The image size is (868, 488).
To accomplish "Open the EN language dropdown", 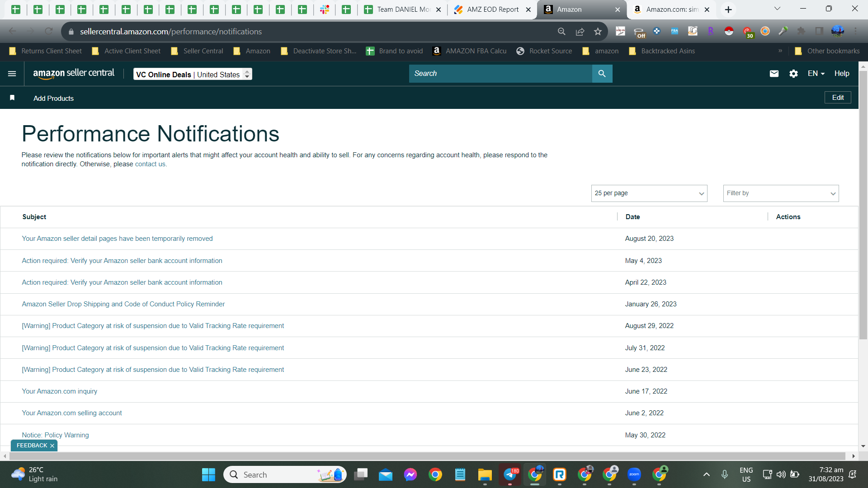I will point(816,74).
